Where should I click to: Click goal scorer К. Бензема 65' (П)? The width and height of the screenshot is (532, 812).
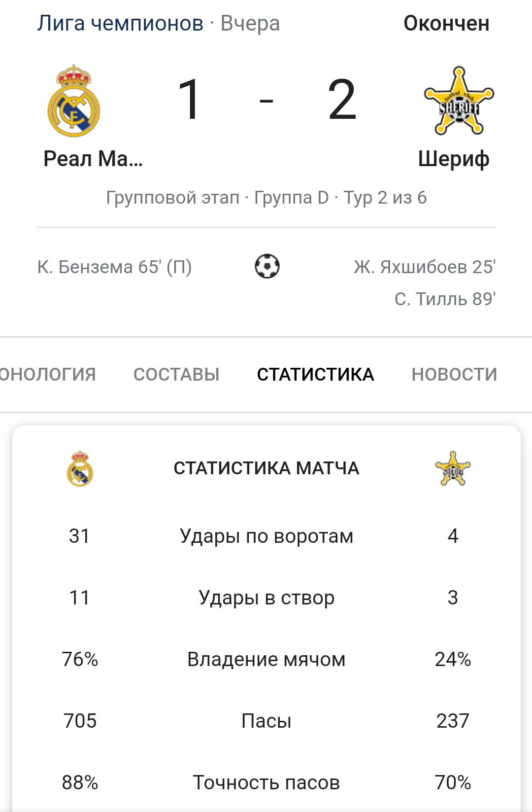tap(114, 267)
